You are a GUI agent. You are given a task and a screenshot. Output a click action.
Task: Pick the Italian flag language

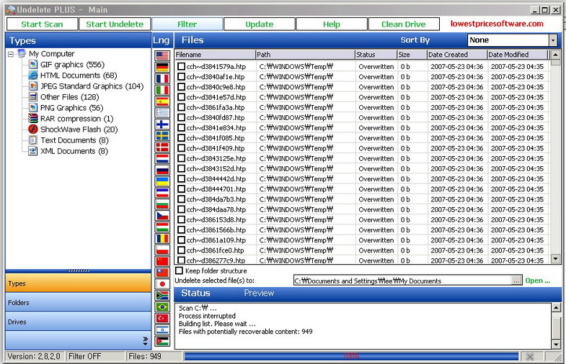coord(162,90)
